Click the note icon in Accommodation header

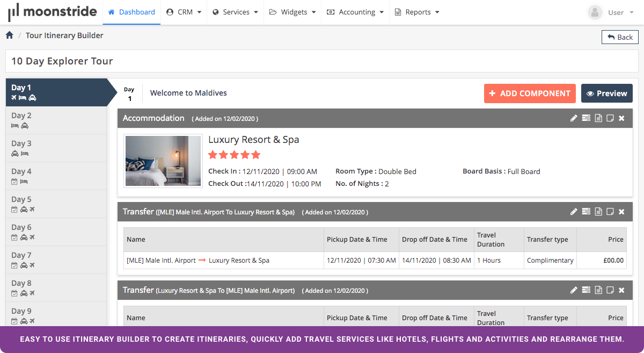pos(610,118)
